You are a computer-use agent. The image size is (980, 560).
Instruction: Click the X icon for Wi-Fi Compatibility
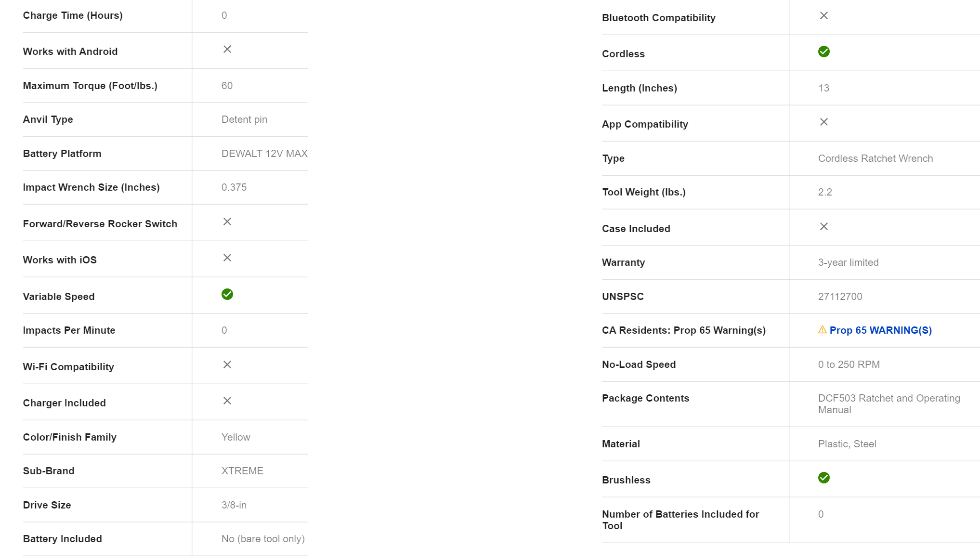coord(227,365)
